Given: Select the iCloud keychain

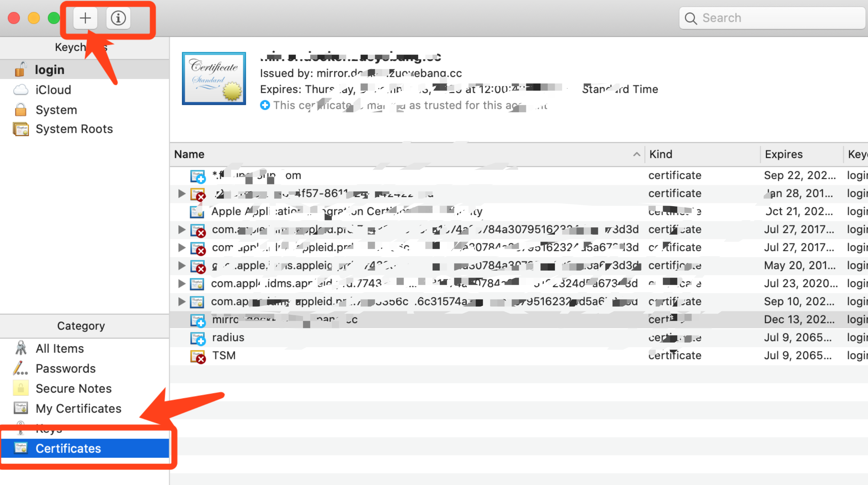Looking at the screenshot, I should tap(85, 90).
